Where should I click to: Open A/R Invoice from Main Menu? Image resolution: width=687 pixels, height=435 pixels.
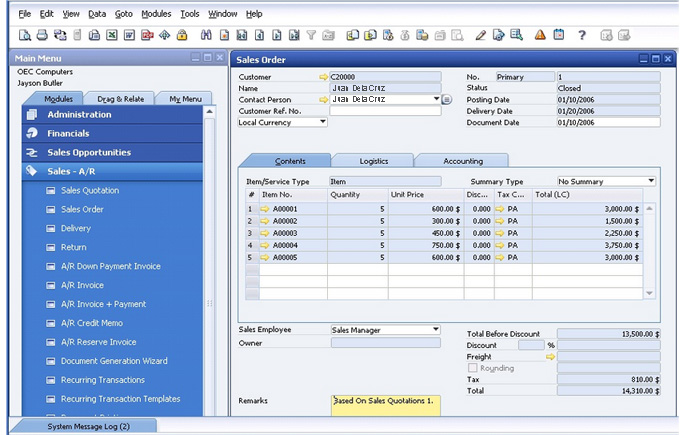point(82,285)
